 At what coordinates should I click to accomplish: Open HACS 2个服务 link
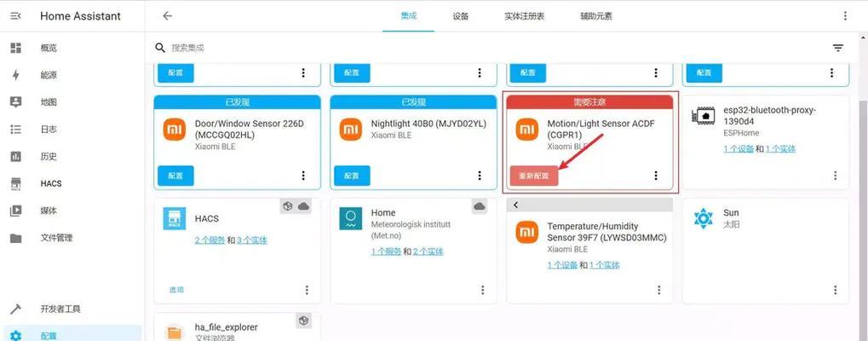click(210, 240)
